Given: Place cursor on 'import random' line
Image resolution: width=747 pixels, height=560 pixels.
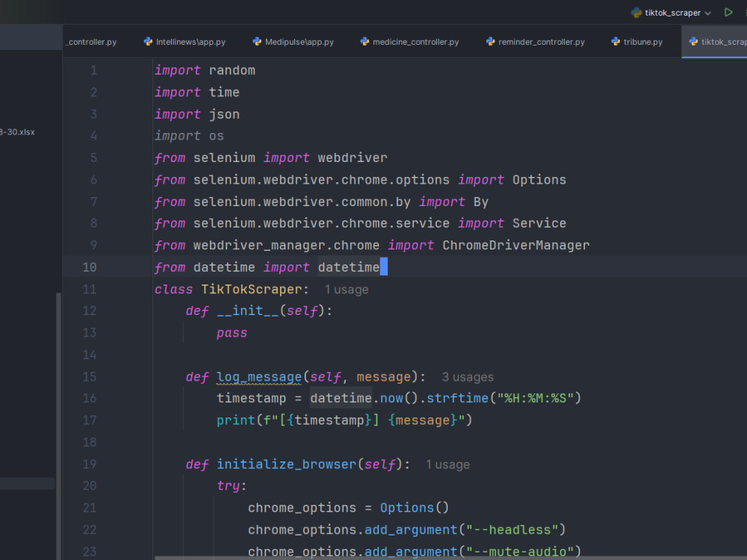Looking at the screenshot, I should click(x=205, y=70).
